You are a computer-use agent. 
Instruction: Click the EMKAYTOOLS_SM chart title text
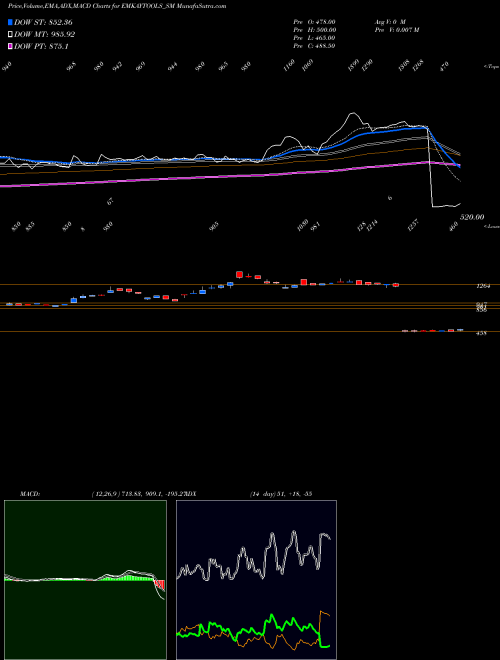(117, 6)
